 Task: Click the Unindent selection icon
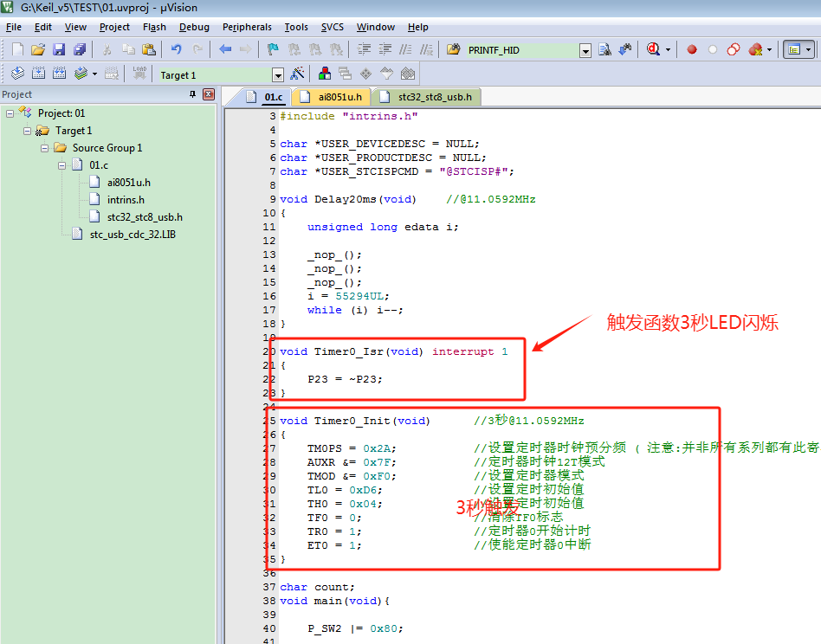coord(385,49)
